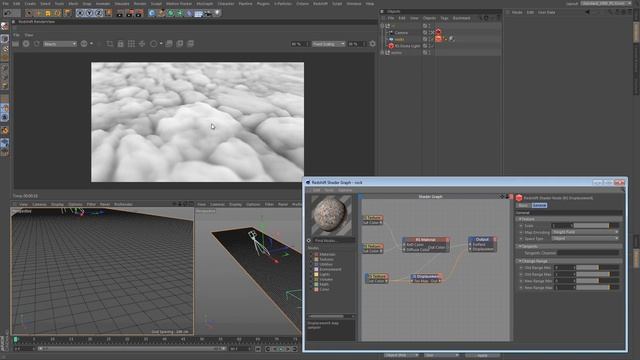
Task: Select the Utilities node category
Action: click(326, 264)
